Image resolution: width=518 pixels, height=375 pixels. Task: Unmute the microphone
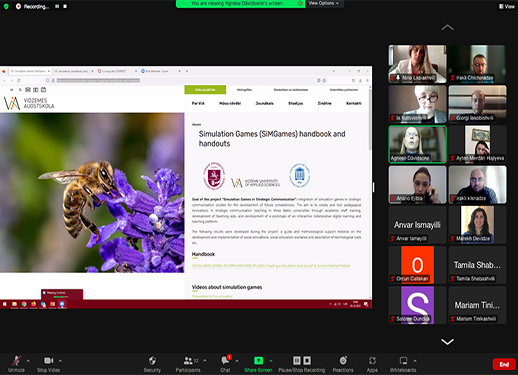(x=16, y=364)
